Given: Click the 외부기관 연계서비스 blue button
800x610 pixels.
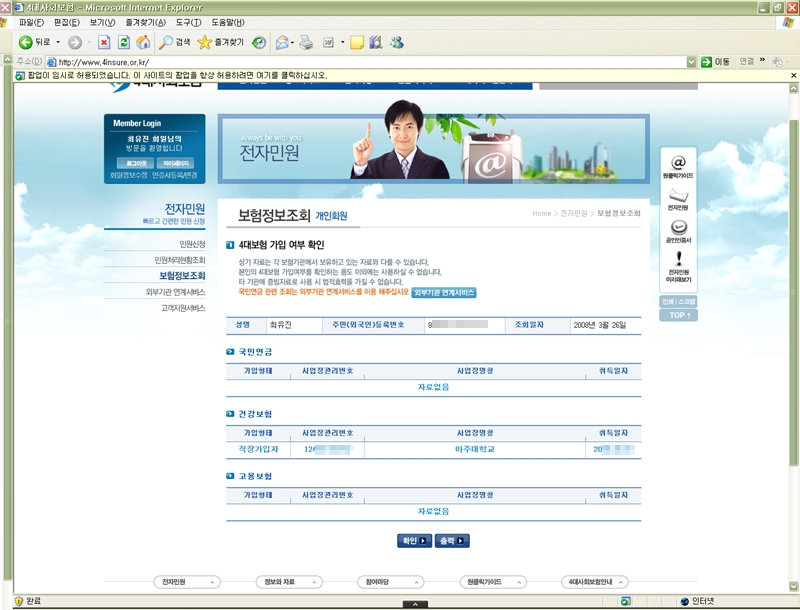Looking at the screenshot, I should (x=444, y=293).
